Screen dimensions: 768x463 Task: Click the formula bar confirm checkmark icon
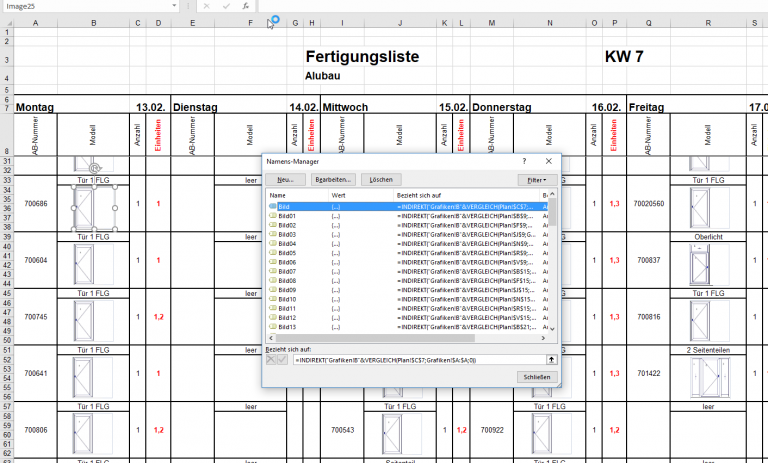click(226, 6)
